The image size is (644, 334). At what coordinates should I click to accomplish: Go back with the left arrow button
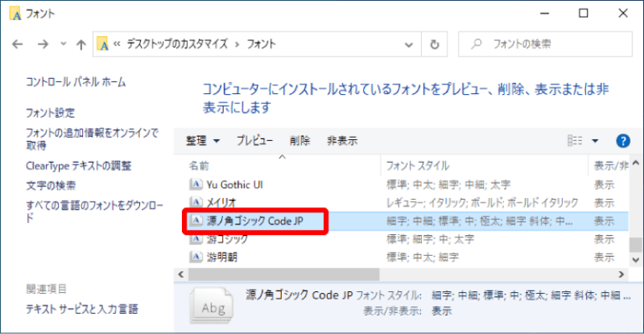18,44
